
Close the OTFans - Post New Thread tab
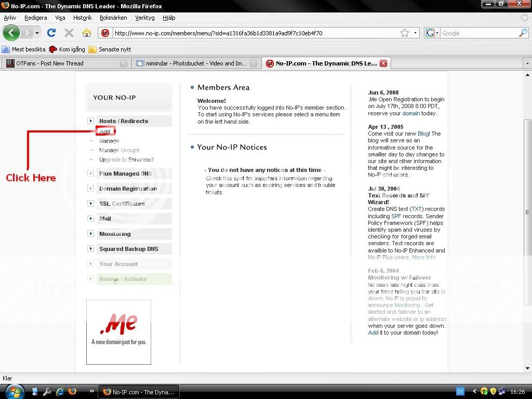[124, 63]
